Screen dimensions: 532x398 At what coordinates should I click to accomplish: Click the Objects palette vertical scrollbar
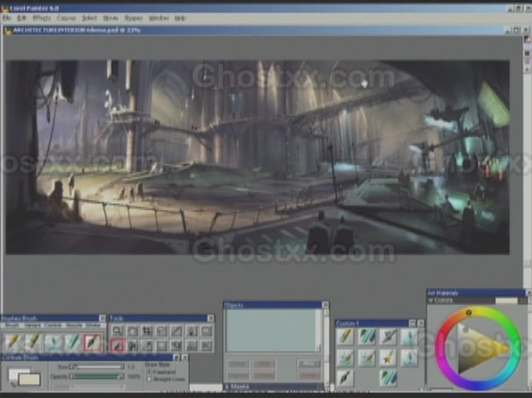point(325,347)
